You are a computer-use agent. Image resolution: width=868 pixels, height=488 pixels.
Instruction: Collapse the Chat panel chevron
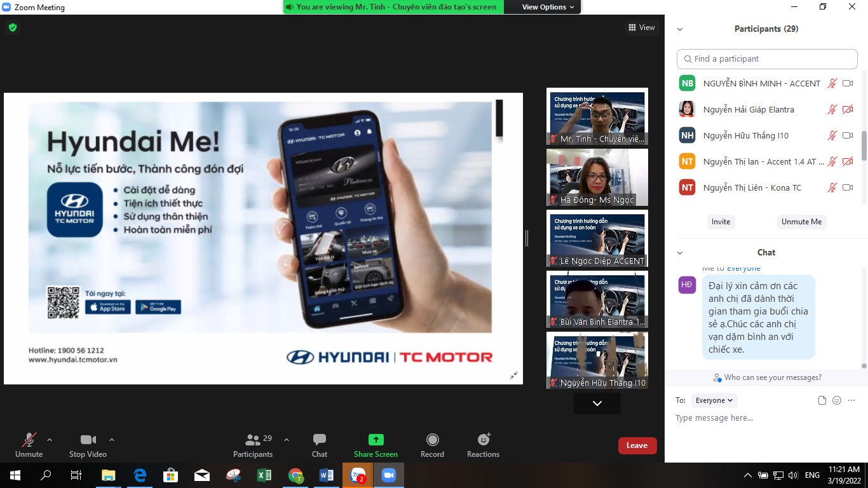pos(680,253)
